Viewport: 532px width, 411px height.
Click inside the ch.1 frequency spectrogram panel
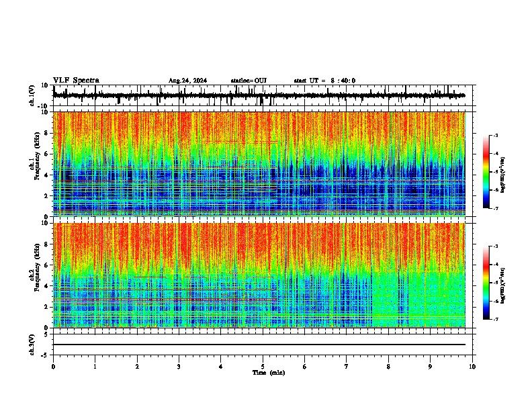pos(259,164)
